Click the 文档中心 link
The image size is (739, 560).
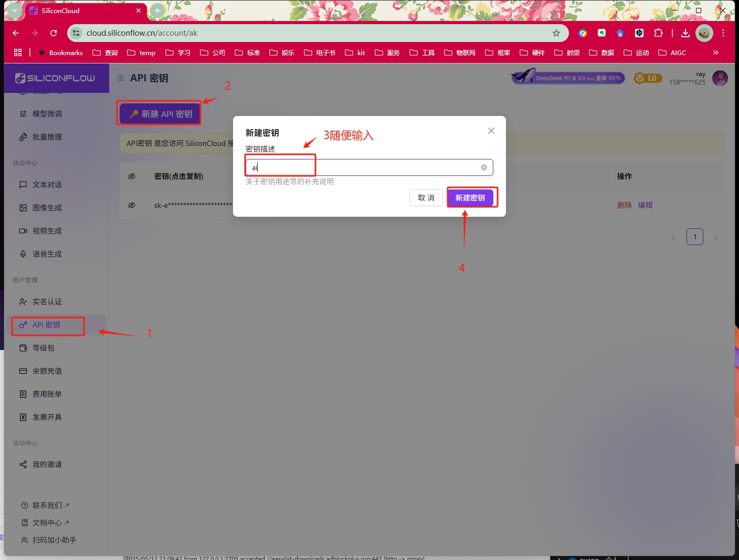pos(45,523)
